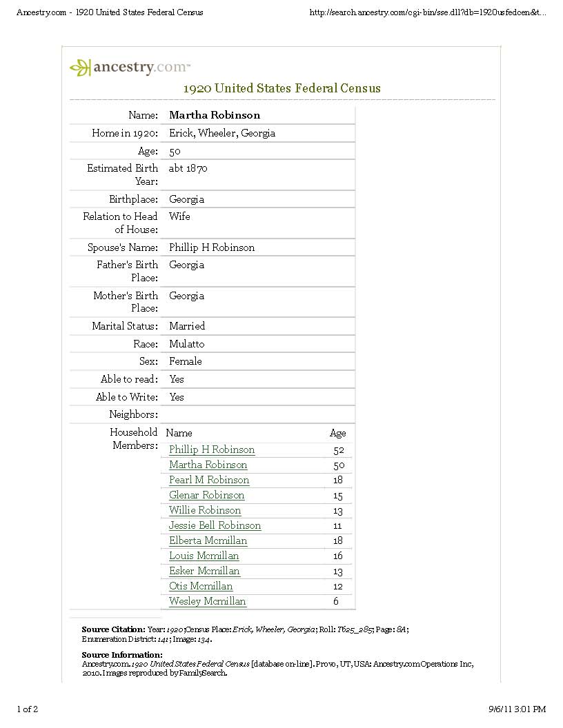563x728 pixels.
Task: Open Phillip H Robinson household link
Action: tap(212, 449)
